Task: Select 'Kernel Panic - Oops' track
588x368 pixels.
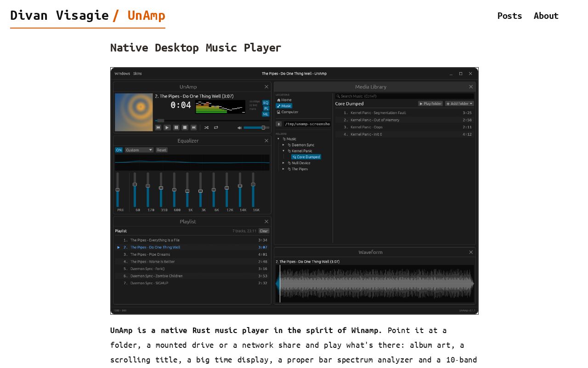Action: pos(404,127)
